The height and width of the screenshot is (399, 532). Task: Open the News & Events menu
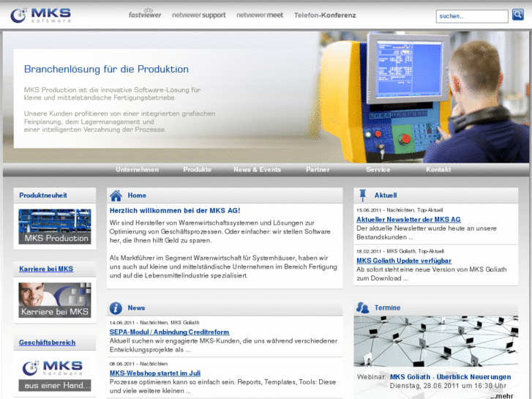click(x=257, y=169)
